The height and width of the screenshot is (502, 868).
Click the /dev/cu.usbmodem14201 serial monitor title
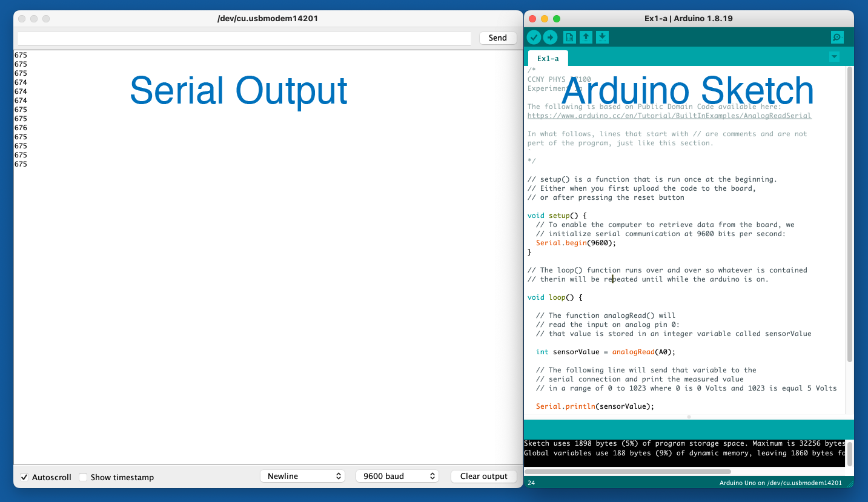268,18
